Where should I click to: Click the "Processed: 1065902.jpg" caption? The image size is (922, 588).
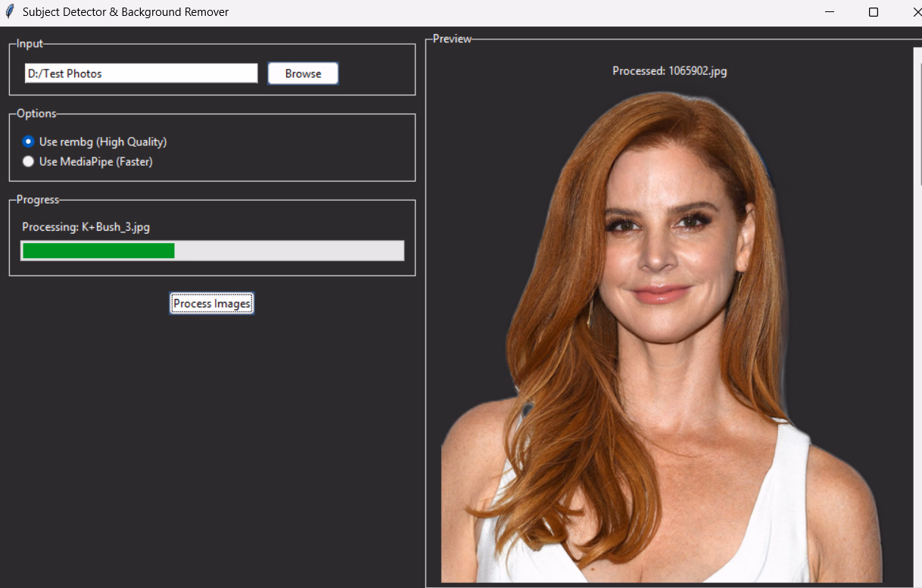tap(669, 71)
